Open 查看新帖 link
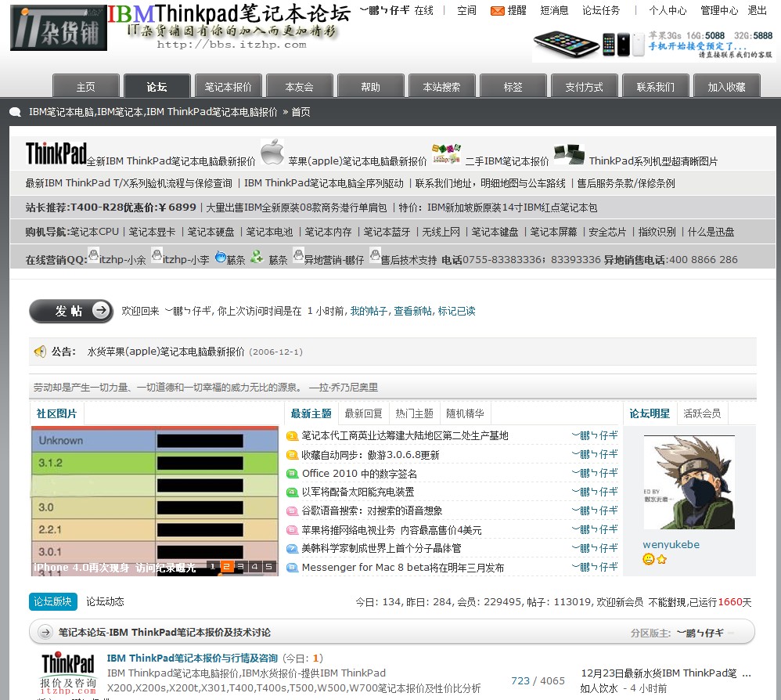The height and width of the screenshot is (700, 781). (x=413, y=311)
